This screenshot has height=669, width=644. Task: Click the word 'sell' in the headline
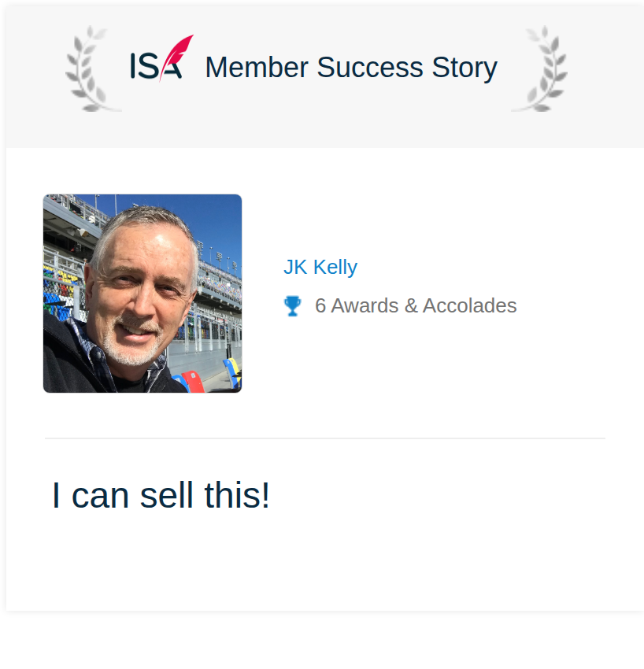(166, 495)
